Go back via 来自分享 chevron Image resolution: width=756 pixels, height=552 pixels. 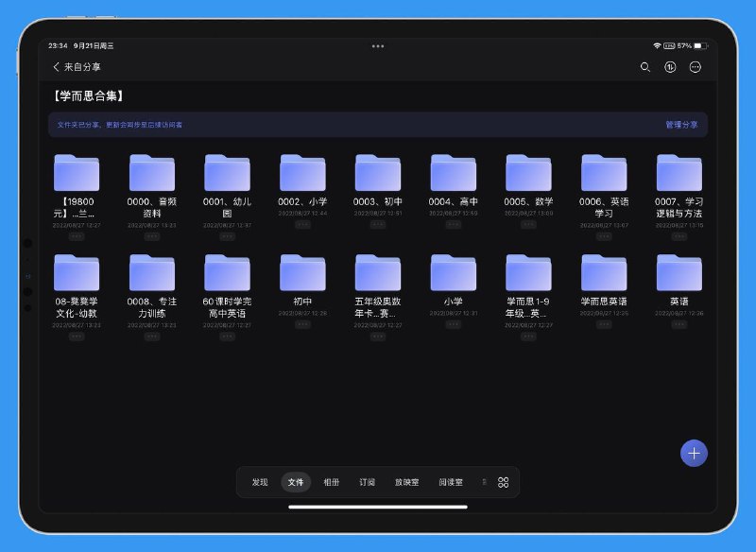point(58,67)
